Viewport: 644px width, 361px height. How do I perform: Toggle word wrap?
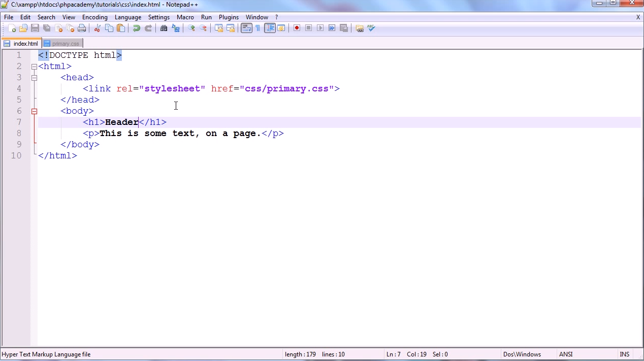[246, 28]
